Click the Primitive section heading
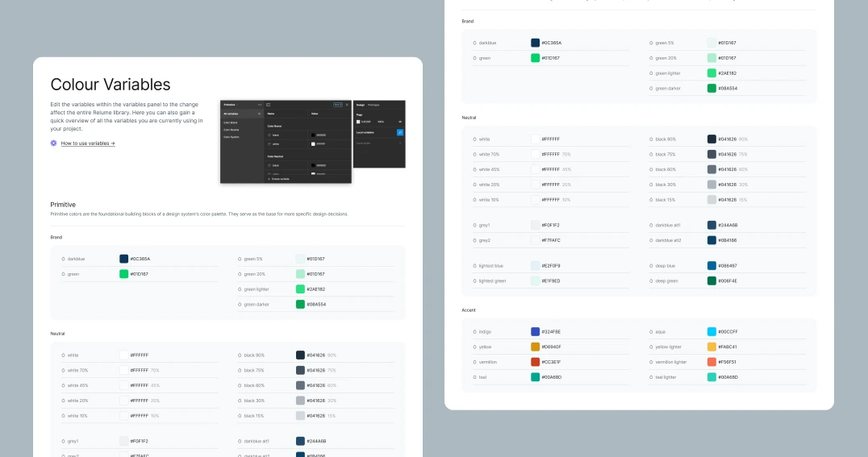868x457 pixels. 63,205
